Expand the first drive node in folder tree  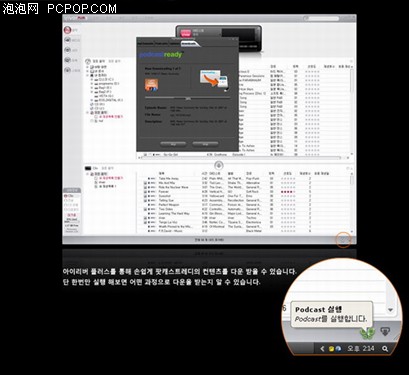tap(92, 80)
